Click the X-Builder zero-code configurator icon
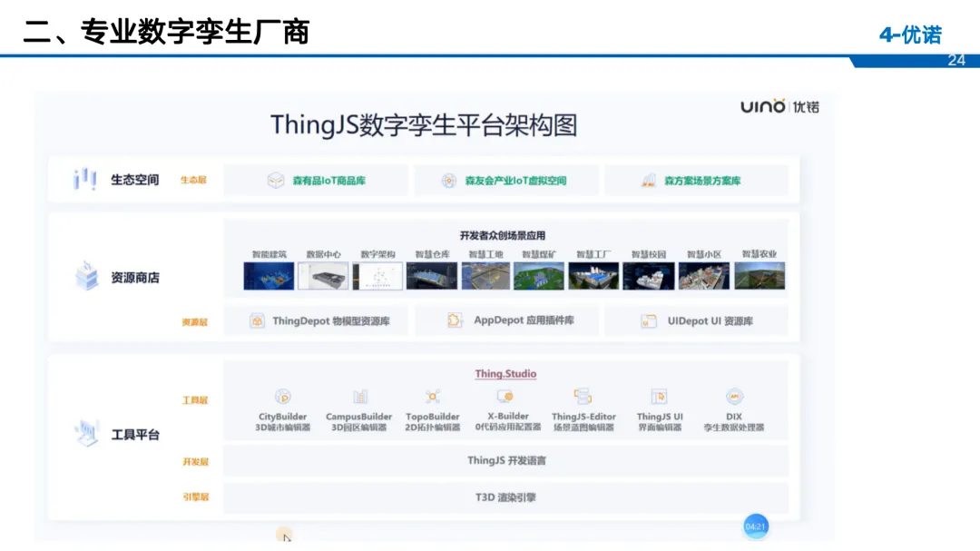 pyautogui.click(x=505, y=397)
